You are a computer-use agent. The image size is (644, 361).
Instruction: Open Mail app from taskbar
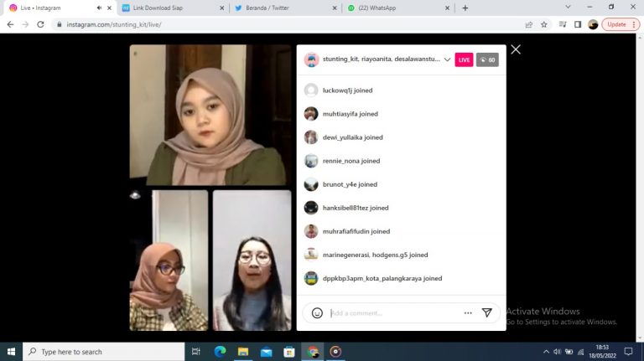tap(266, 352)
